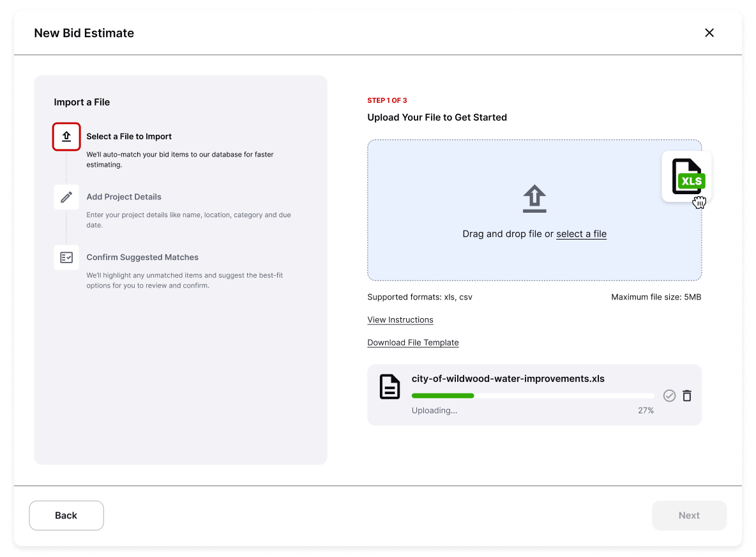The image size is (756, 557).
Task: Click the city-of-wildwood-water-improvements.xls file name
Action: coord(508,379)
